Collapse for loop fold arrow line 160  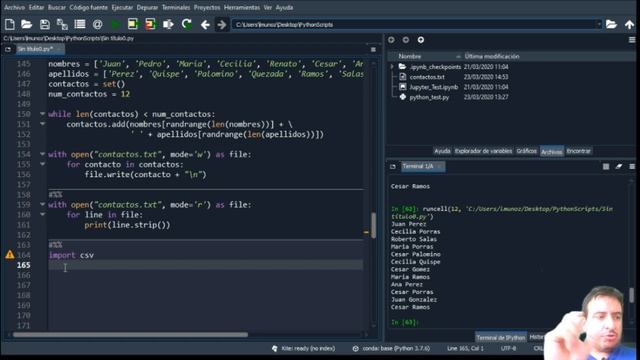(x=42, y=214)
